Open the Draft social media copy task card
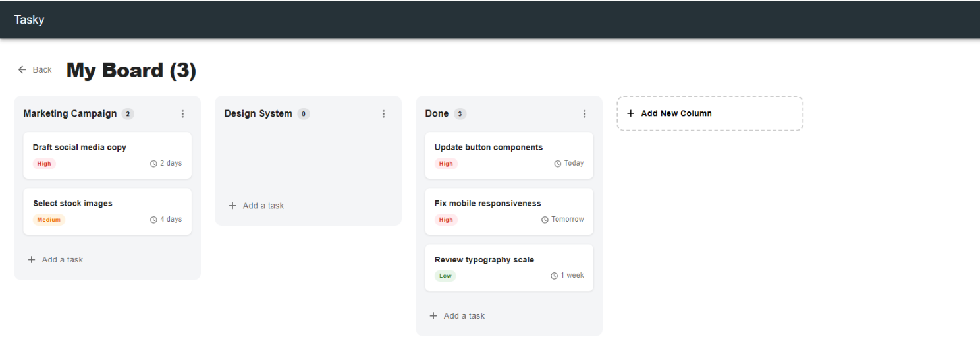Viewport: 980px width, 339px height. 107,155
